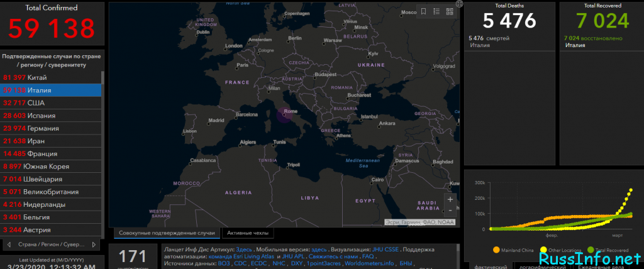Screen dimensions: 644x269
Task: Show the map legend list icon
Action: 436,11
